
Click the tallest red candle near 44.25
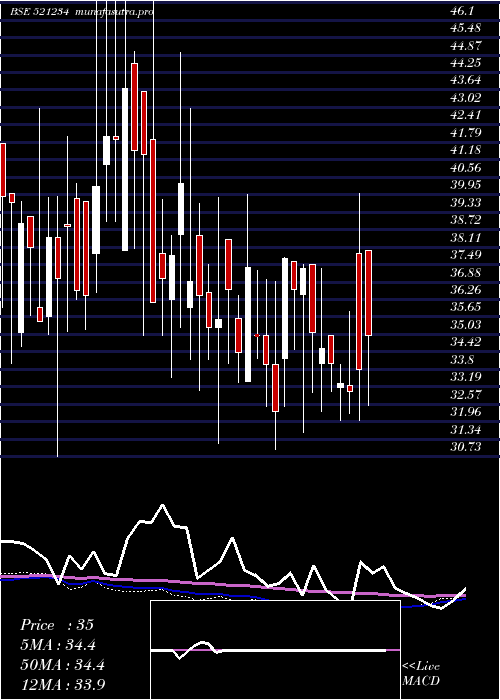(x=134, y=107)
